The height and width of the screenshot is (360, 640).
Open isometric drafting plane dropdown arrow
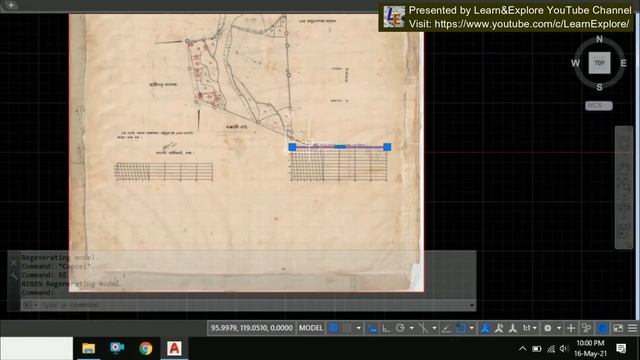[434, 328]
